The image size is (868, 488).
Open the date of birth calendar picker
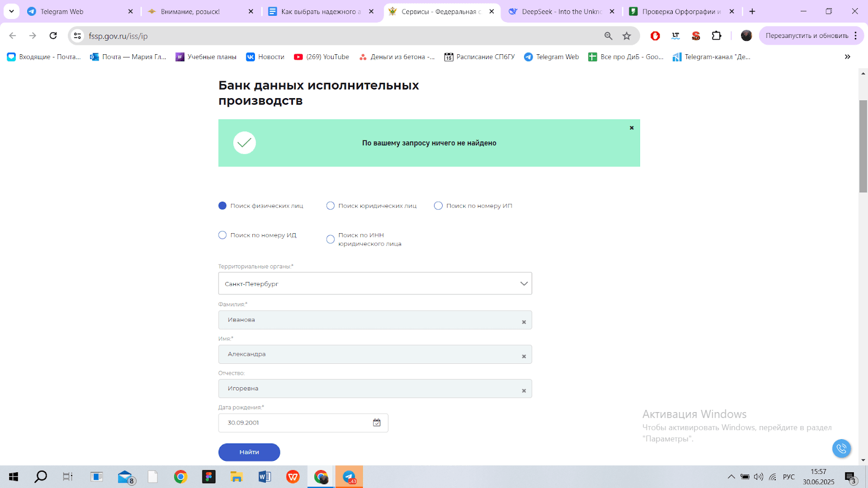(376, 423)
